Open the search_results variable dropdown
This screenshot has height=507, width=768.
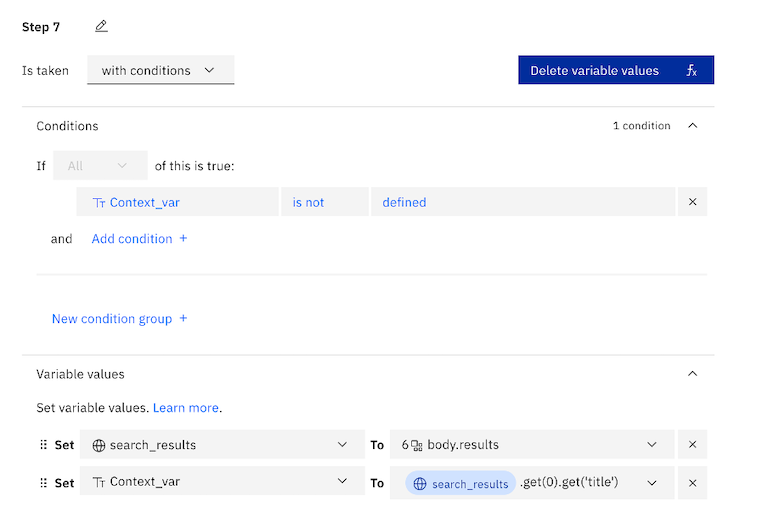click(x=222, y=444)
